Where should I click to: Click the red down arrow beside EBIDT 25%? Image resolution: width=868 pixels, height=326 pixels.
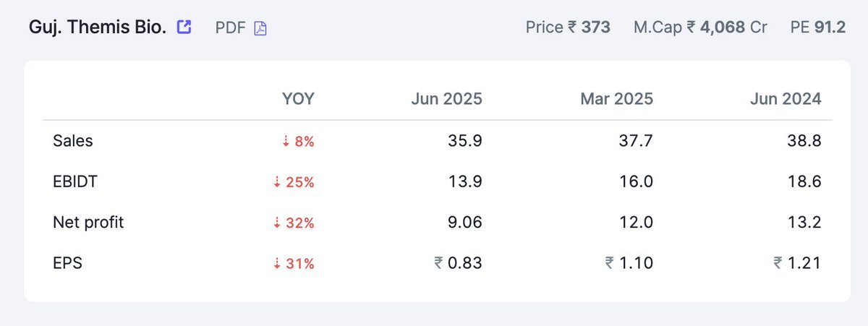click(278, 183)
